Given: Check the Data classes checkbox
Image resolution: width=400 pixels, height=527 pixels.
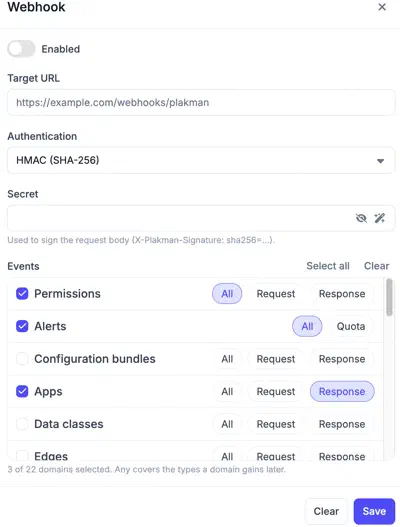Looking at the screenshot, I should [x=22, y=424].
